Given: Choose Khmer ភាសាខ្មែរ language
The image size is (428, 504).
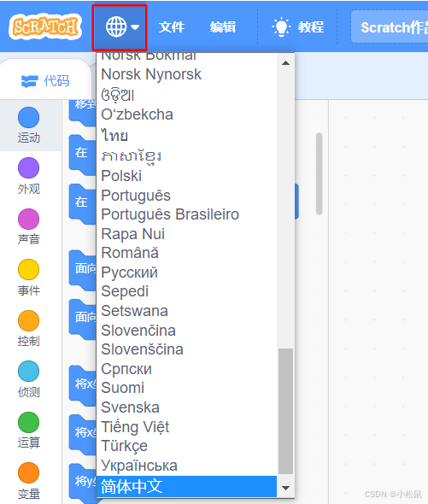Looking at the screenshot, I should (186, 156).
